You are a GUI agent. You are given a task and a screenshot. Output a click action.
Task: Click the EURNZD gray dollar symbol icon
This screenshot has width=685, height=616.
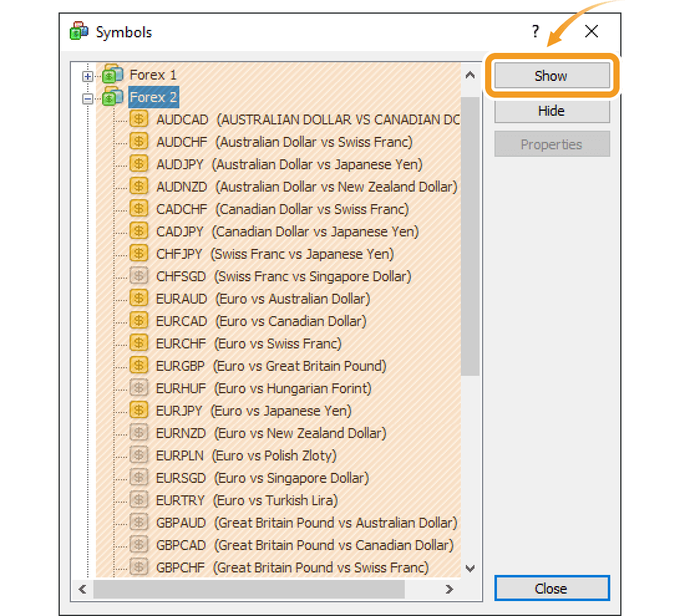(x=139, y=432)
